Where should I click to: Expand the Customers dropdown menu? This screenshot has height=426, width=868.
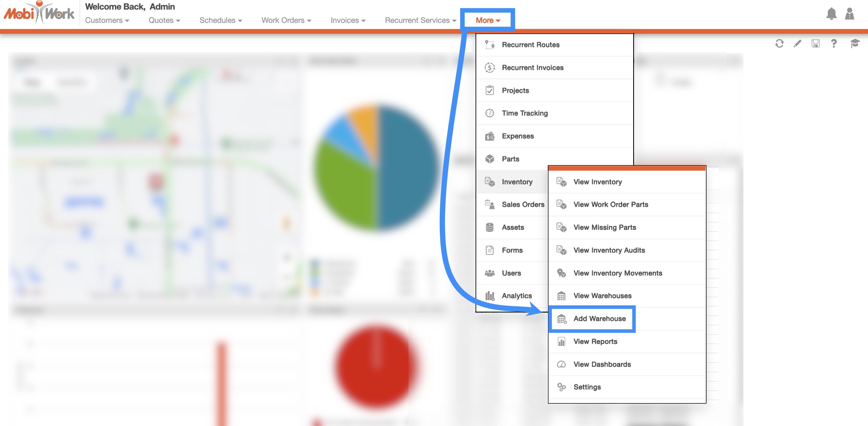[107, 20]
